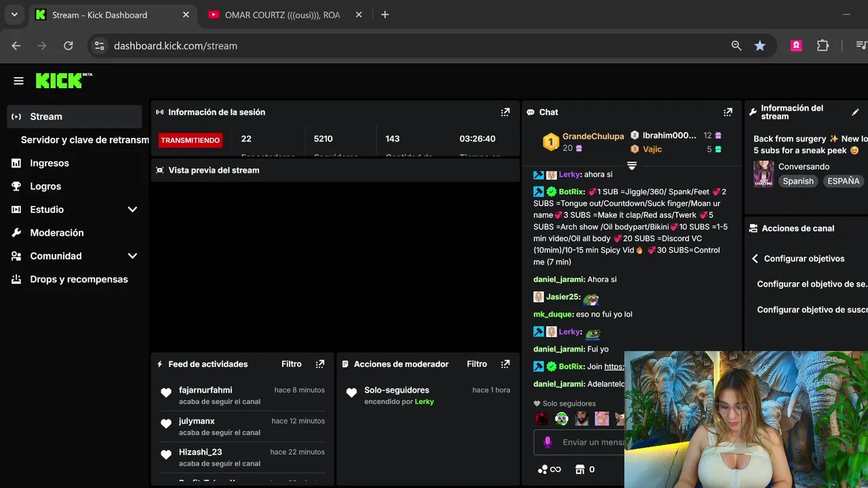This screenshot has height=488, width=868.
Task: Zoom icon in the address bar
Action: coord(736,46)
